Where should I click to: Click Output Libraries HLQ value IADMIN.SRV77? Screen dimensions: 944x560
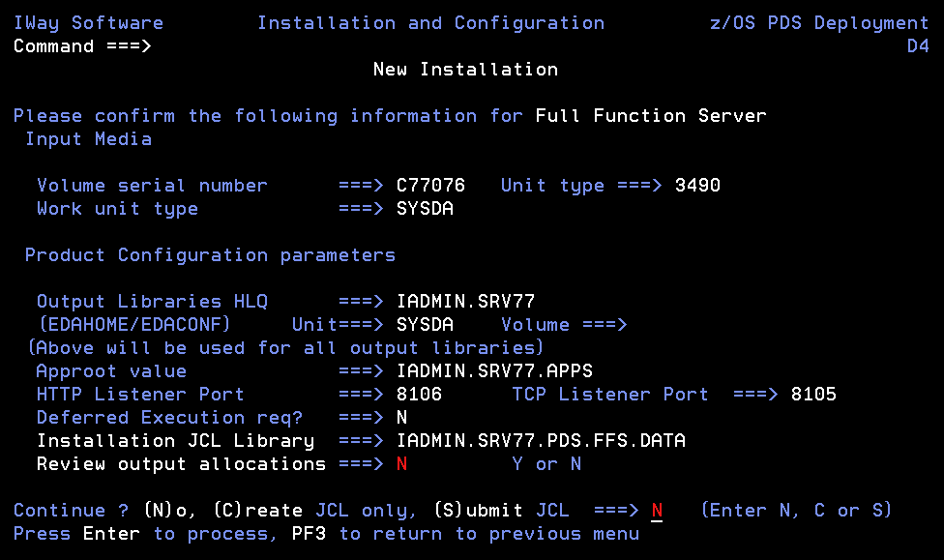pos(465,301)
